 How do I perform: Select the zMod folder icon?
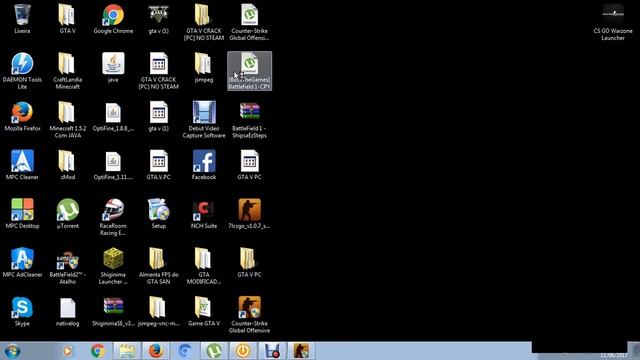tap(67, 165)
